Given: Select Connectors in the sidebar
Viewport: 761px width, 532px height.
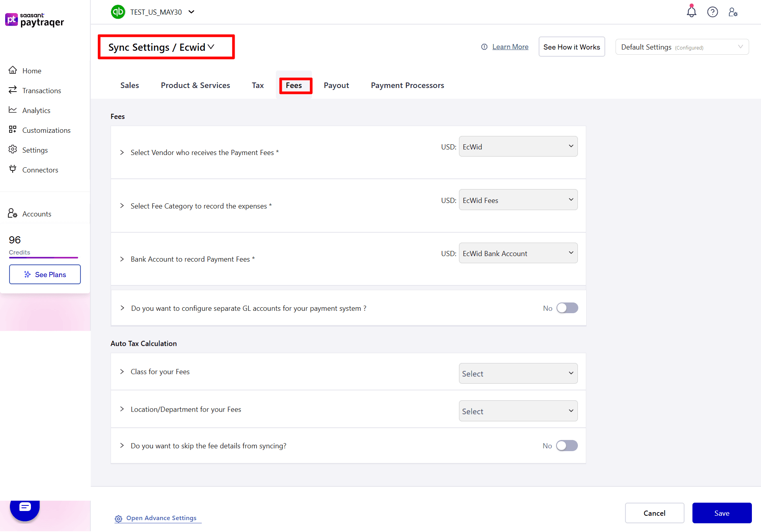Looking at the screenshot, I should (40, 170).
